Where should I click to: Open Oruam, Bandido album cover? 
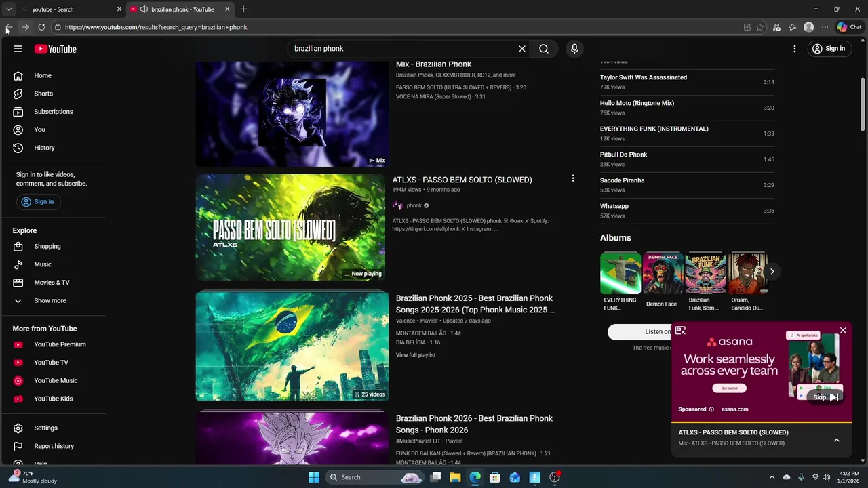[x=747, y=273]
